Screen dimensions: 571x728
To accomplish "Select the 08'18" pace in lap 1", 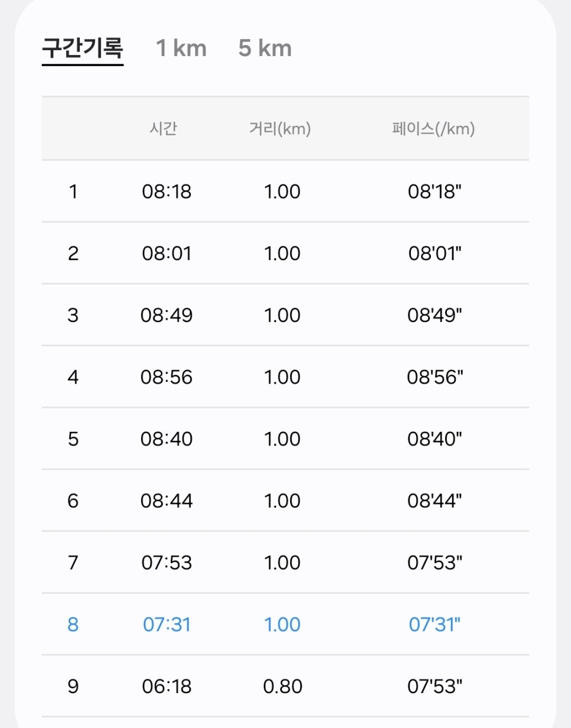I will point(434,191).
